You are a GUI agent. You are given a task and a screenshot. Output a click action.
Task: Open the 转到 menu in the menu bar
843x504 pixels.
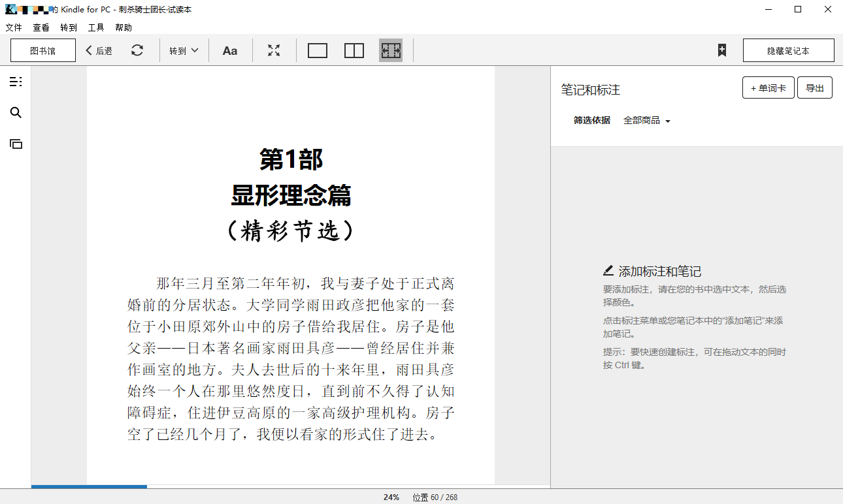pos(69,27)
